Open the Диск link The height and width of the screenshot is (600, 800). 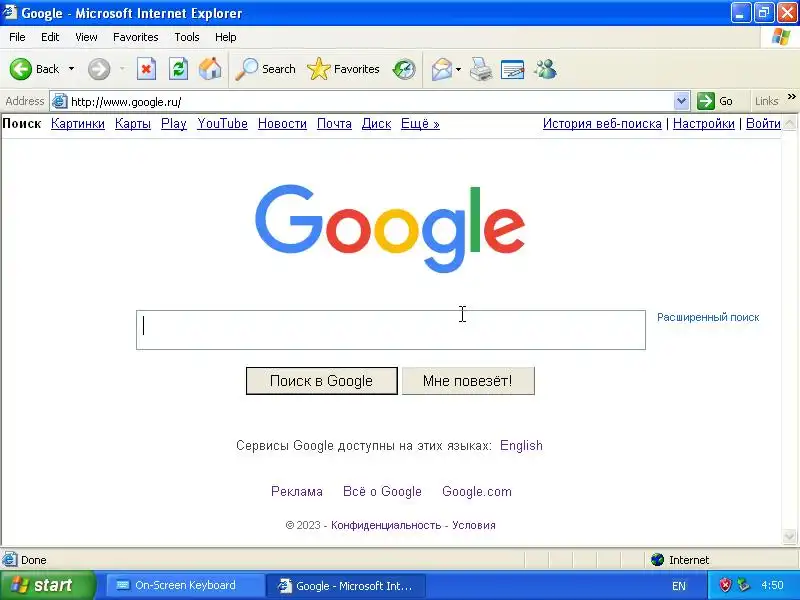point(376,123)
